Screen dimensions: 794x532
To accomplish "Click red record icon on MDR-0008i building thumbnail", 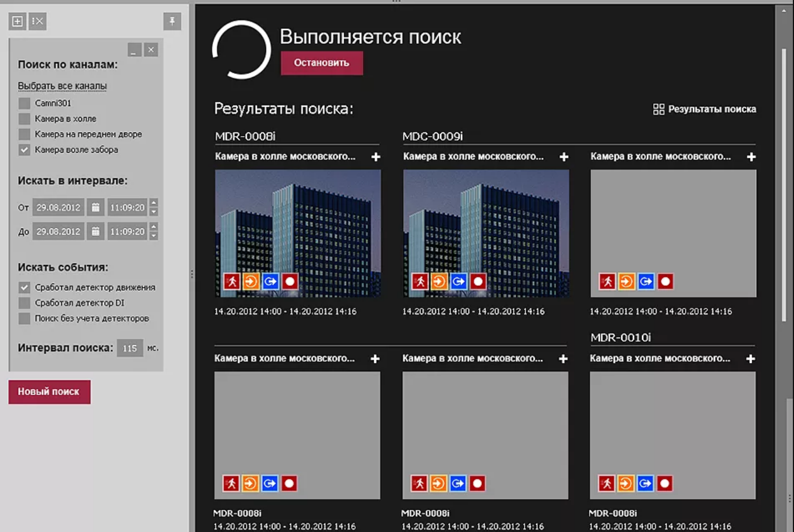I will tap(290, 281).
